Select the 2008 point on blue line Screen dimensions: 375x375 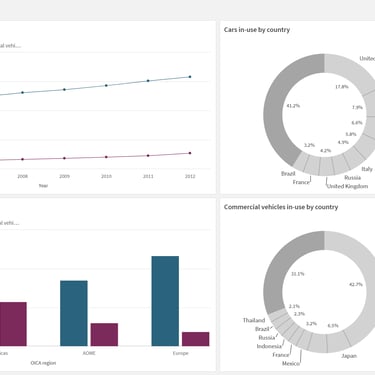[23, 92]
